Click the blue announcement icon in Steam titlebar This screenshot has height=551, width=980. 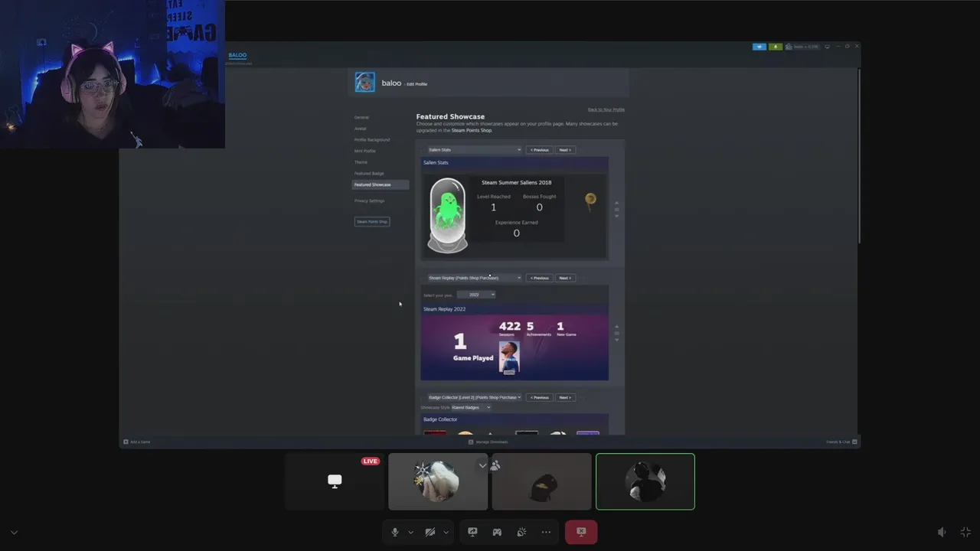(x=759, y=47)
